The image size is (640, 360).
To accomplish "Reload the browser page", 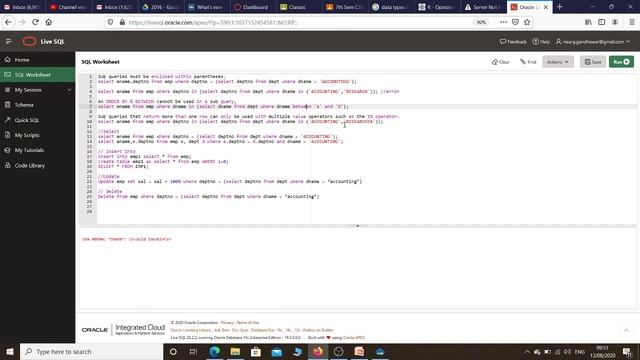I will [36, 22].
